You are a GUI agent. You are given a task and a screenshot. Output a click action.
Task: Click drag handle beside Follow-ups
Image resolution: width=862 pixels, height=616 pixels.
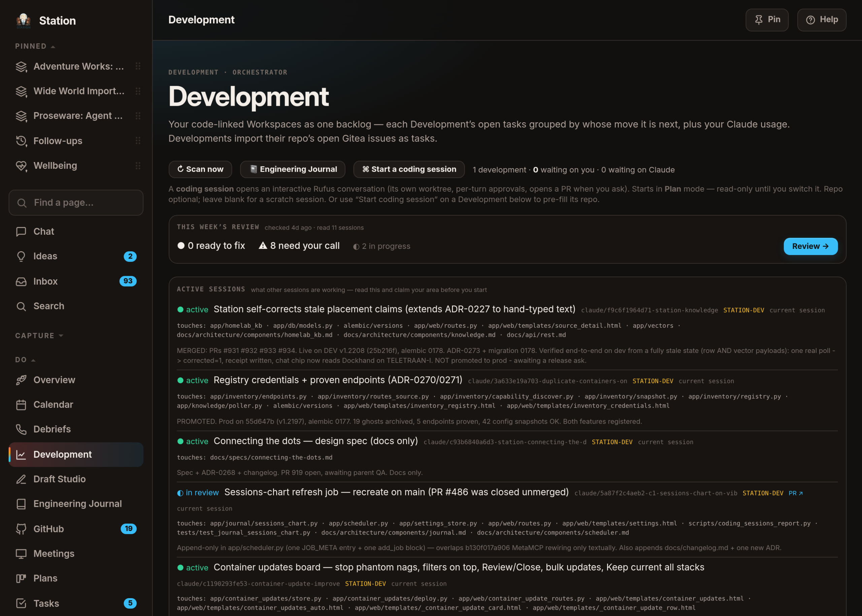[x=138, y=141]
